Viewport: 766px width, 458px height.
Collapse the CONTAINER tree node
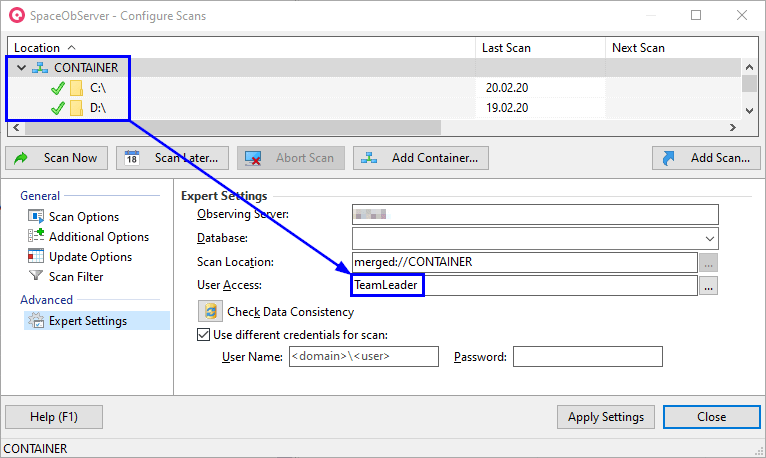coord(21,68)
